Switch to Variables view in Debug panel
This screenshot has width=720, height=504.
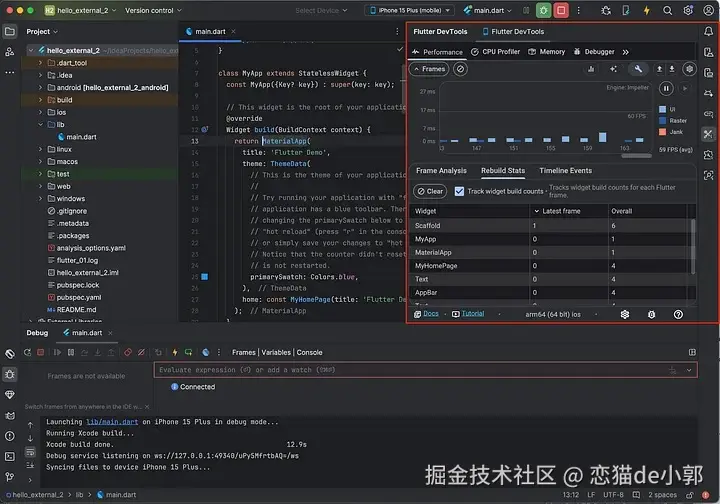276,352
